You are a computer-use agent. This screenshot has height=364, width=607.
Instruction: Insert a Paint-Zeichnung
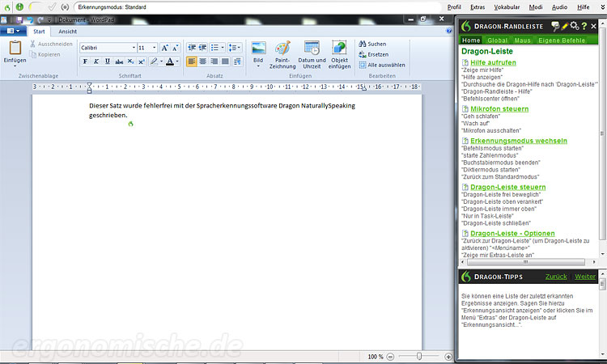click(282, 54)
